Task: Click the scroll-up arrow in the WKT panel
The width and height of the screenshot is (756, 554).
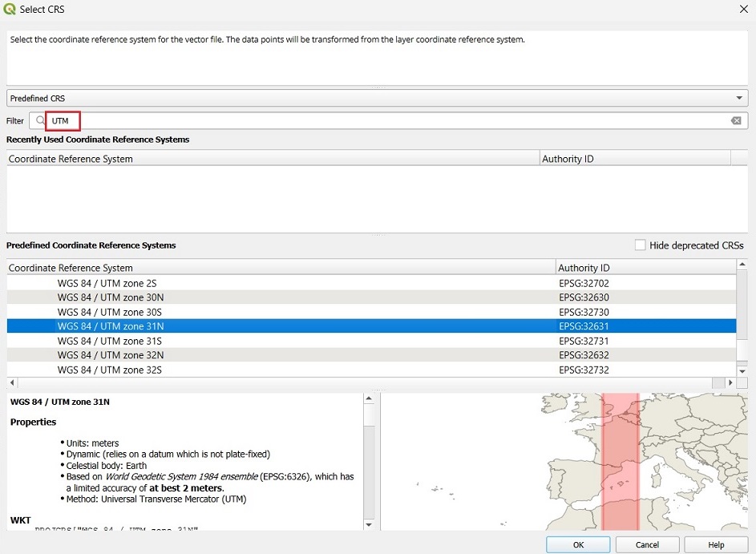Action: coord(368,398)
